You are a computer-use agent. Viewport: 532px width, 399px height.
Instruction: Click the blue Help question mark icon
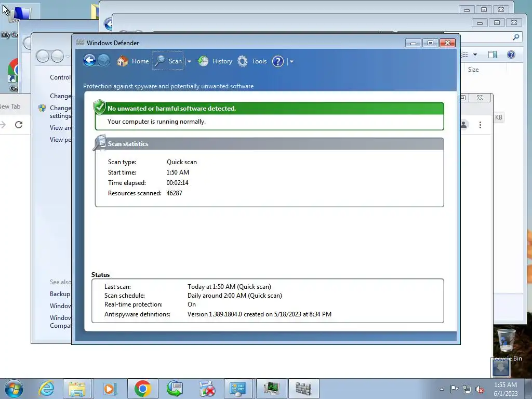[x=278, y=61]
